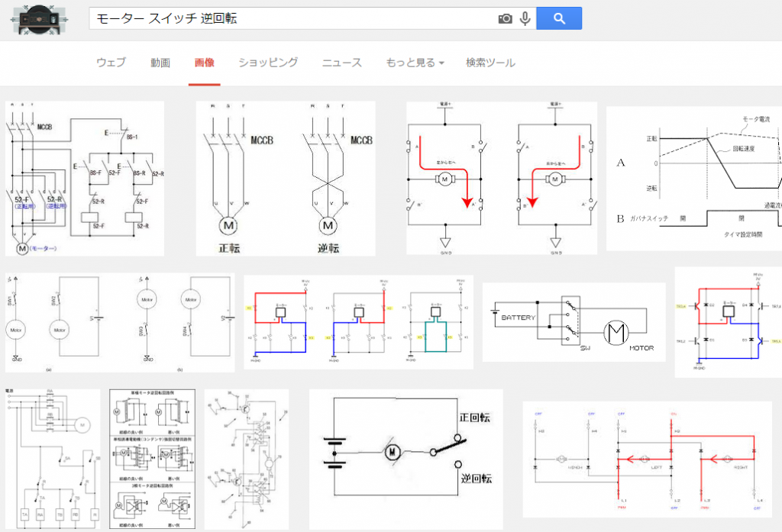Open the モータ電流 timing graph image
The image size is (782, 532).
point(693,179)
